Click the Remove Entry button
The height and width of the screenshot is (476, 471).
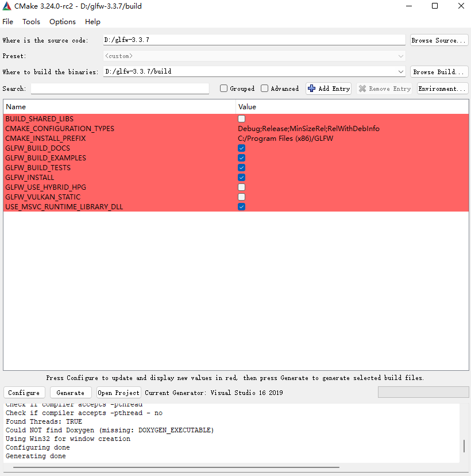384,89
